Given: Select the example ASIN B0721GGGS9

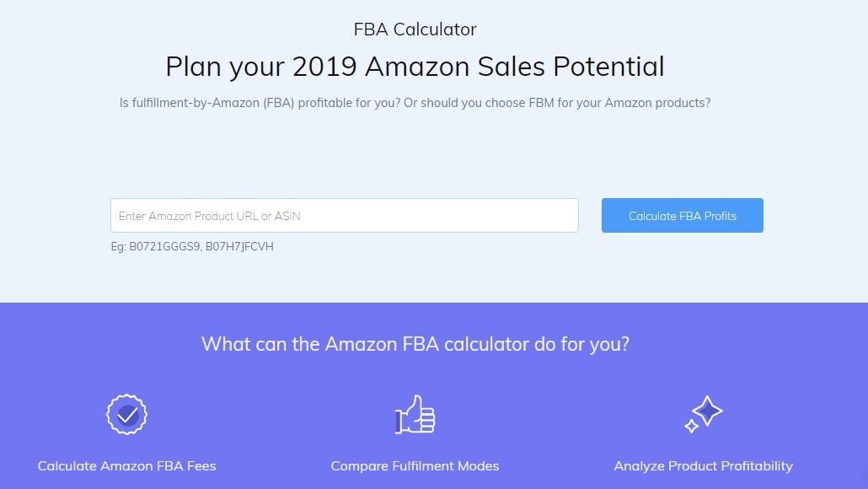Looking at the screenshot, I should pos(163,247).
